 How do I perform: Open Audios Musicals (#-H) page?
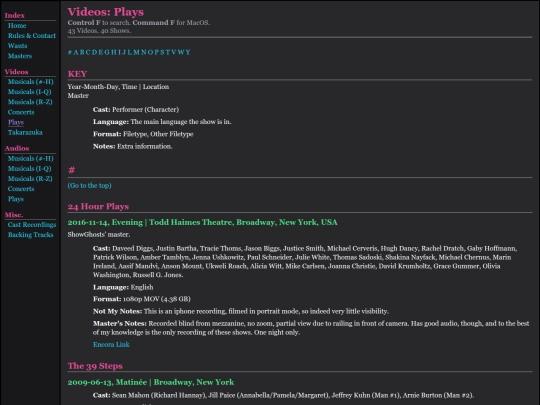(x=31, y=158)
